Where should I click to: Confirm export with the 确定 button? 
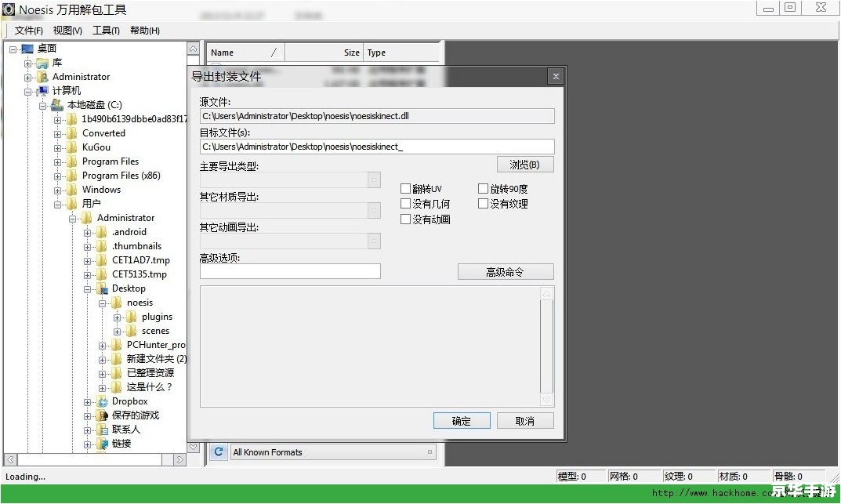click(x=462, y=421)
